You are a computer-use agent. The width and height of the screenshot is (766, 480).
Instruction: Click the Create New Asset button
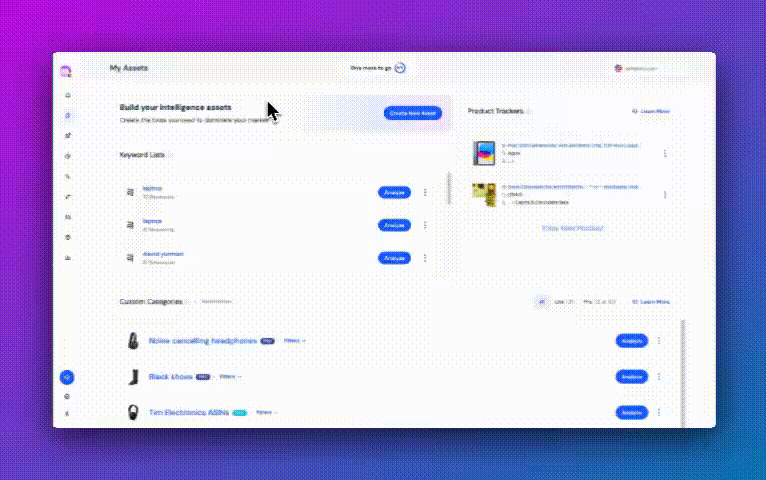tap(413, 113)
